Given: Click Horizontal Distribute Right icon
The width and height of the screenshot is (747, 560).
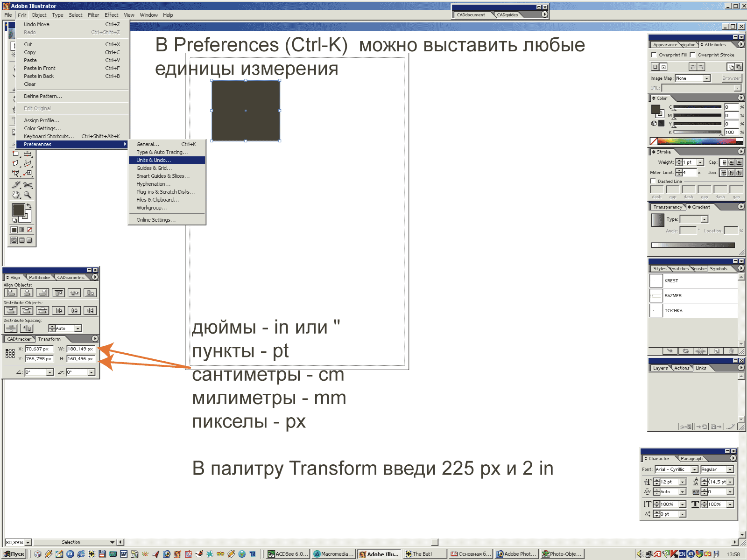Looking at the screenshot, I should (x=90, y=311).
